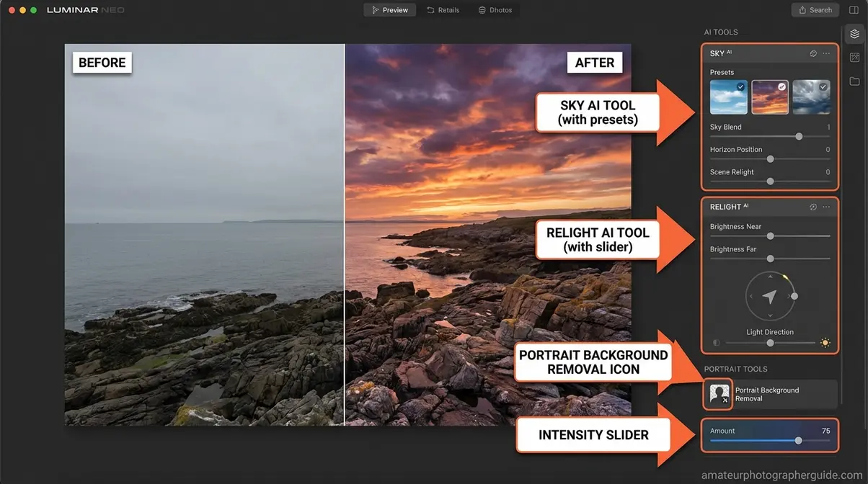Viewport: 868px width, 484px height.
Task: Click the Portrait Background Removal icon
Action: click(717, 394)
